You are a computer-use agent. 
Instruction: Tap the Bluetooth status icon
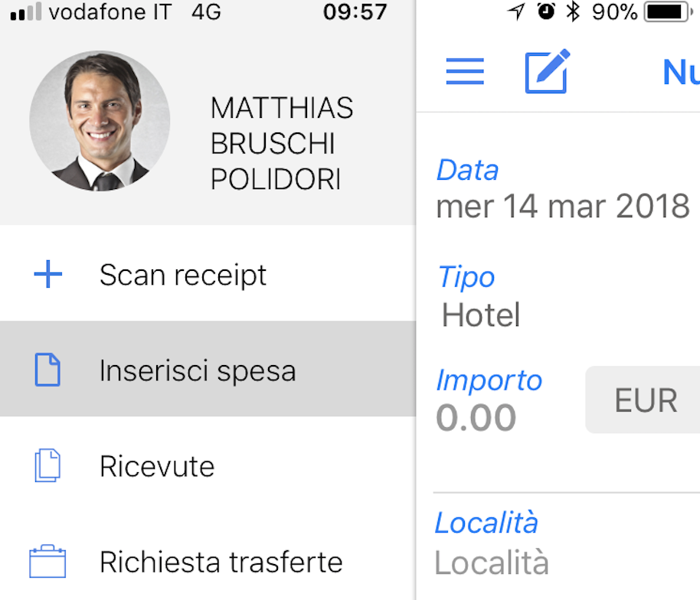point(572,12)
